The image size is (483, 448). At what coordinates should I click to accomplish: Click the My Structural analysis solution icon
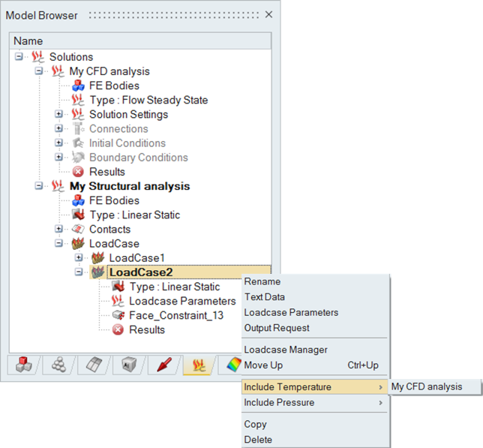58,186
